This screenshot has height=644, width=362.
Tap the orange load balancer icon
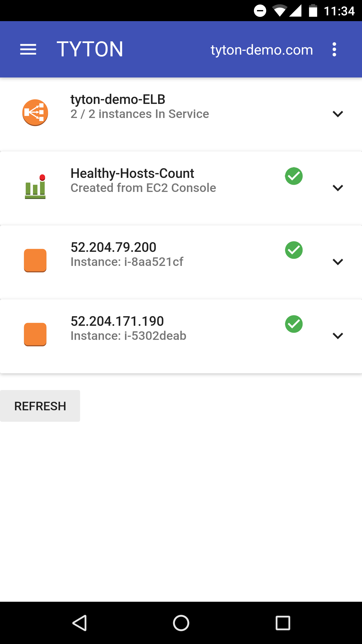(35, 113)
